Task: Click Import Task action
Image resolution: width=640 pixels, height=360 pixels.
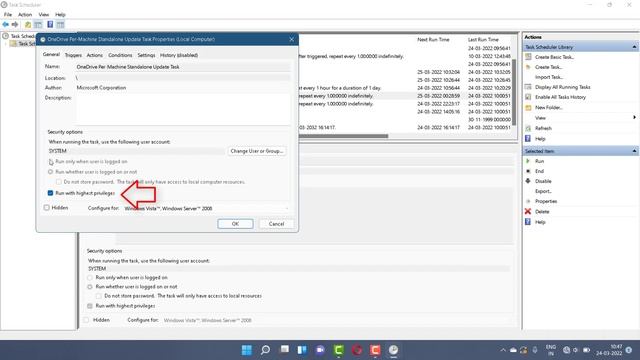Action: 549,77
